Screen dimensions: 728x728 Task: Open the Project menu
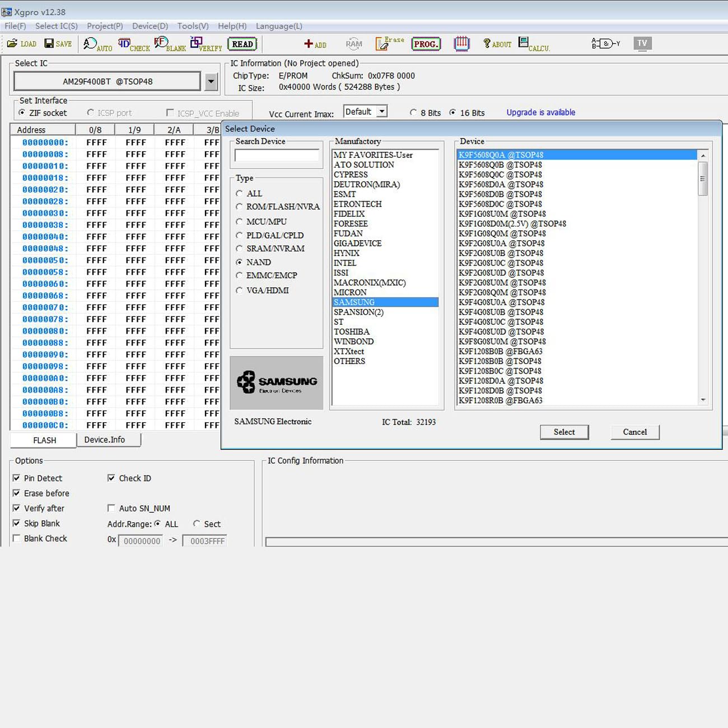[x=105, y=26]
